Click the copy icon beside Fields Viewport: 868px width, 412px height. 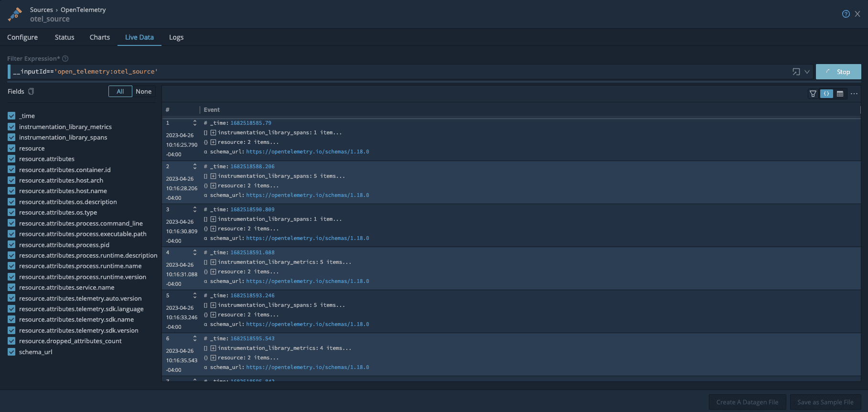(x=31, y=91)
